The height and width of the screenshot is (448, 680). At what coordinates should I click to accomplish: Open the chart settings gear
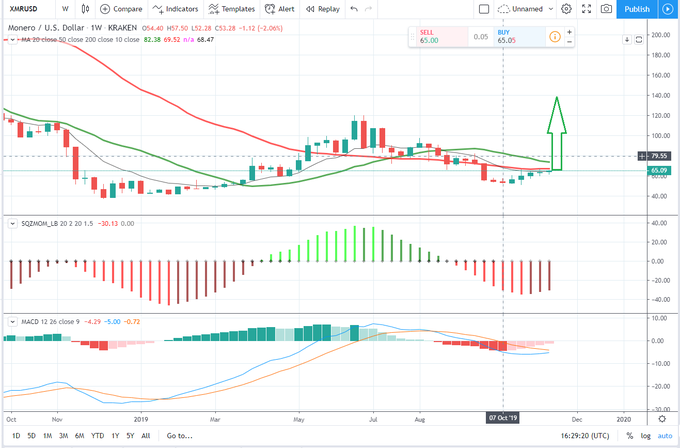[x=566, y=9]
